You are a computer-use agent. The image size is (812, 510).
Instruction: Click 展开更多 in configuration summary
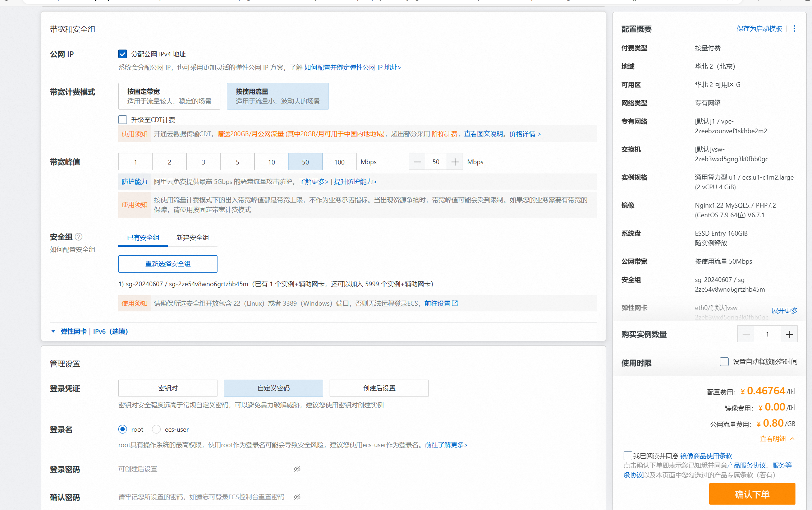pyautogui.click(x=784, y=310)
